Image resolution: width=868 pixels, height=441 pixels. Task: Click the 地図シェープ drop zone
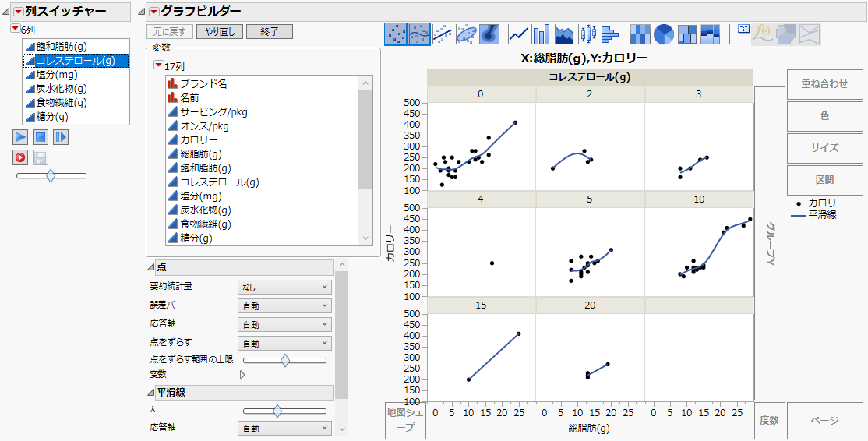pos(406,421)
